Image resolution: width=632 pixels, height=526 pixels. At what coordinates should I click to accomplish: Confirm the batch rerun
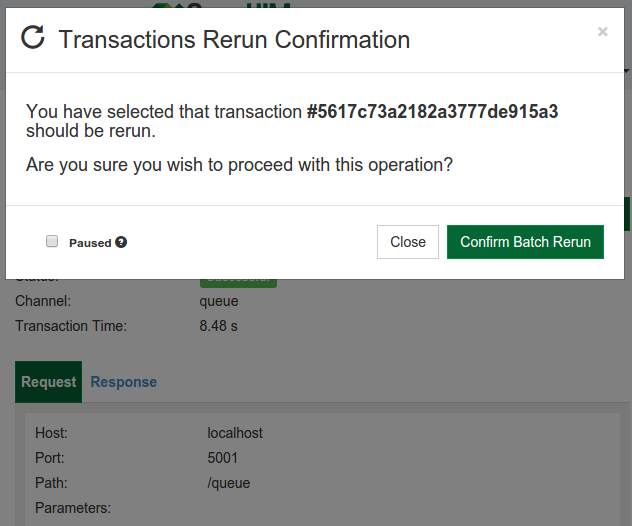pos(525,242)
